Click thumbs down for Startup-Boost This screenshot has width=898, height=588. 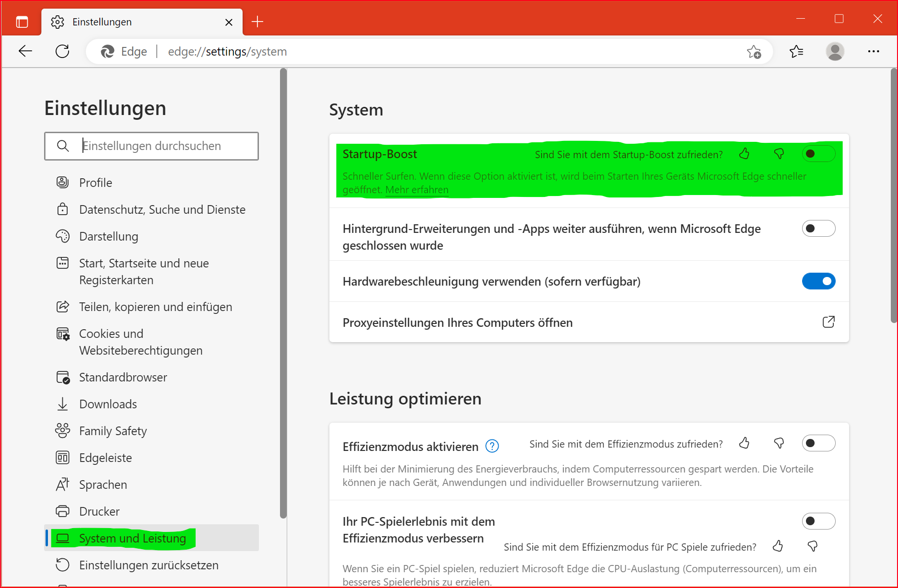[x=779, y=154]
